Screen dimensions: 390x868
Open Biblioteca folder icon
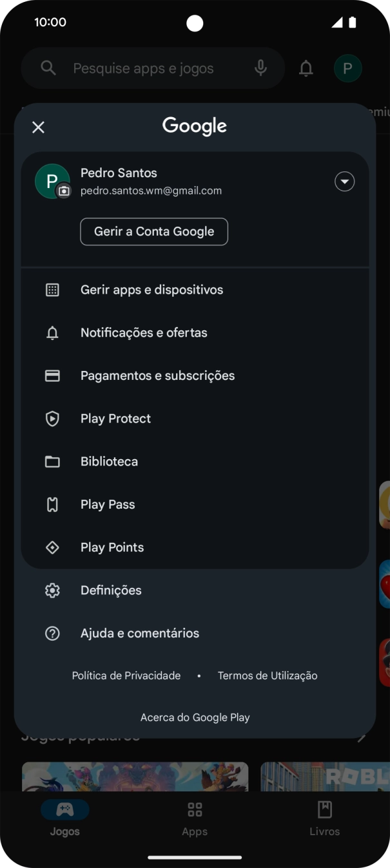tap(52, 461)
